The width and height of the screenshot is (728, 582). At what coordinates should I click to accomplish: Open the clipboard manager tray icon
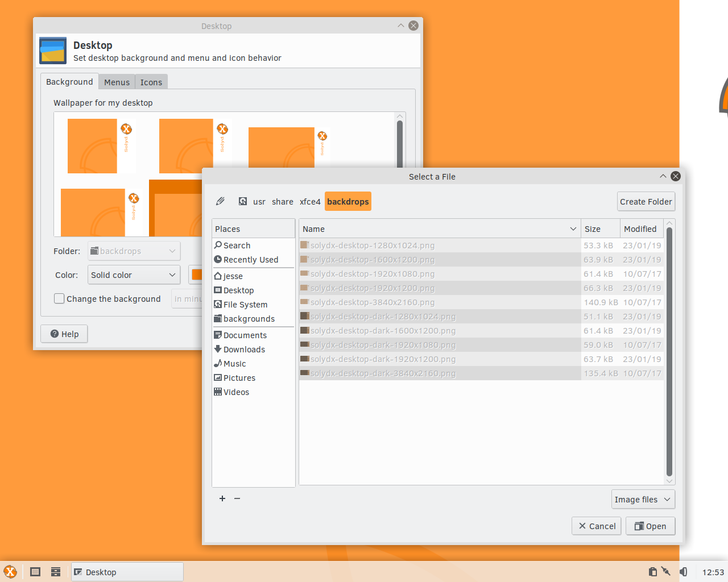tap(653, 572)
